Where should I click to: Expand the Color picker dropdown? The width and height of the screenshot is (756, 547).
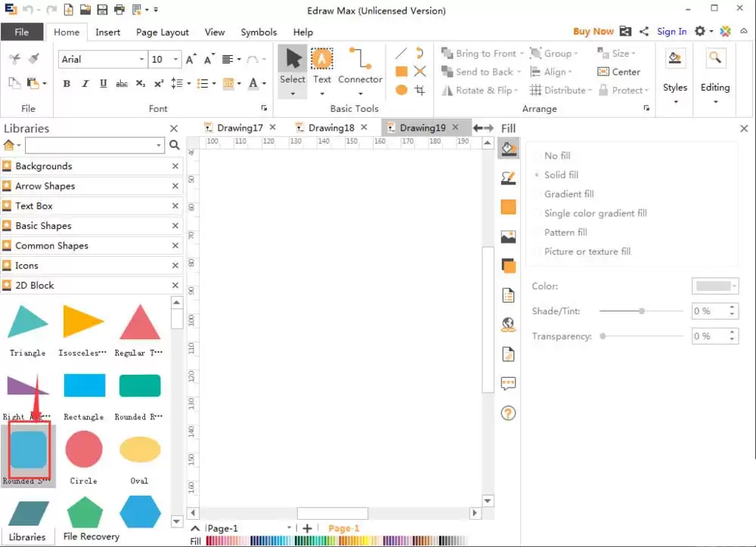pyautogui.click(x=715, y=286)
